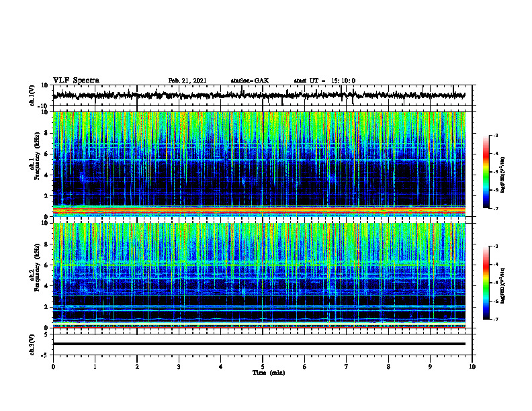Click the lower ch.2 color scale bar
This screenshot has height=411, width=532.
click(x=486, y=283)
